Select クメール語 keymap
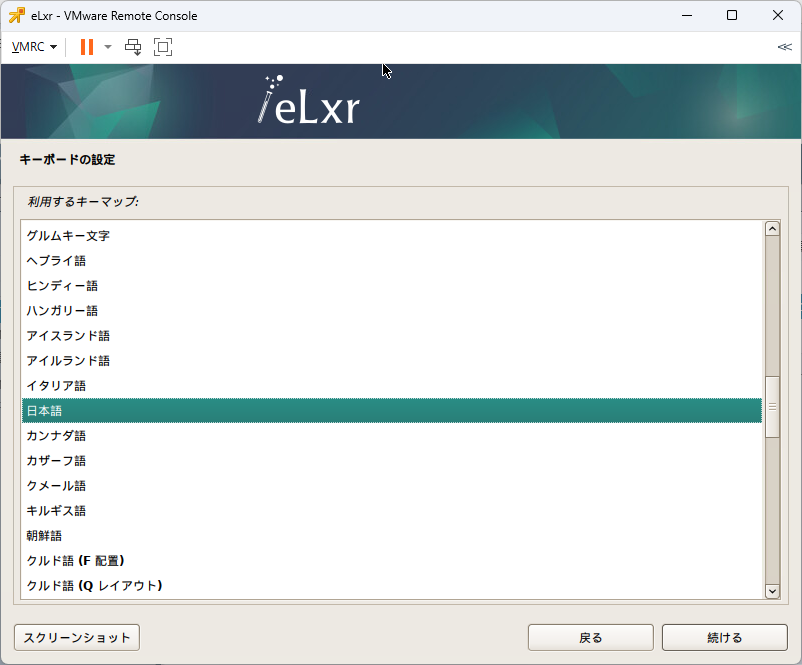Viewport: 802px width, 665px height. tap(392, 485)
